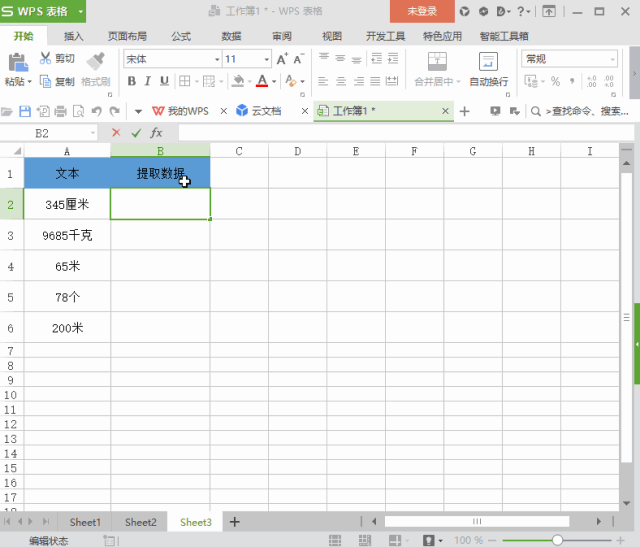
Task: Toggle italic formatting
Action: [x=147, y=81]
